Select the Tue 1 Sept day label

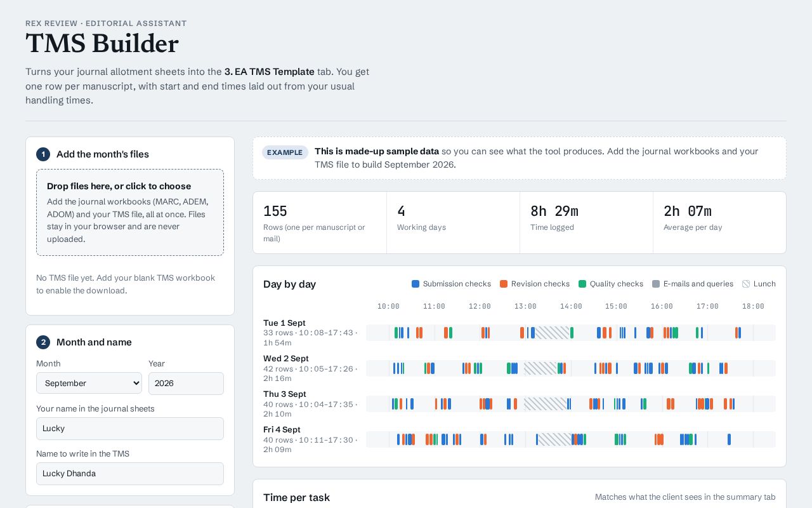point(284,323)
